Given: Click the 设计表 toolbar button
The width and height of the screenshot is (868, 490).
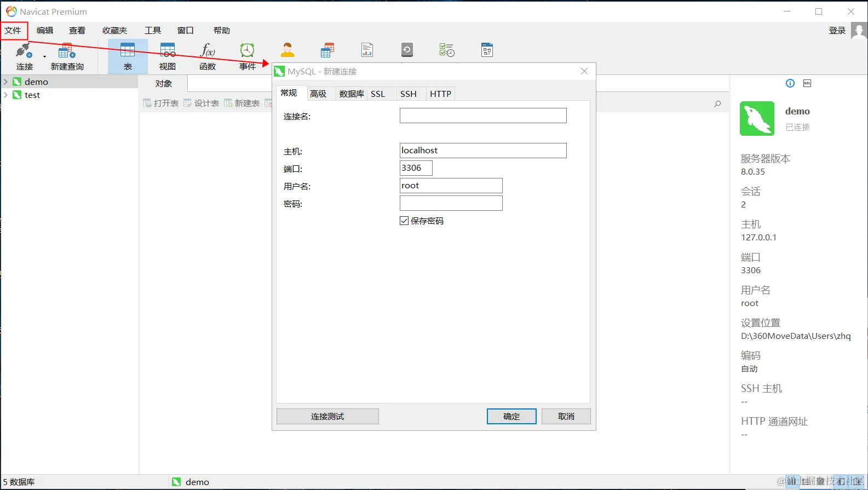Looking at the screenshot, I should [202, 103].
